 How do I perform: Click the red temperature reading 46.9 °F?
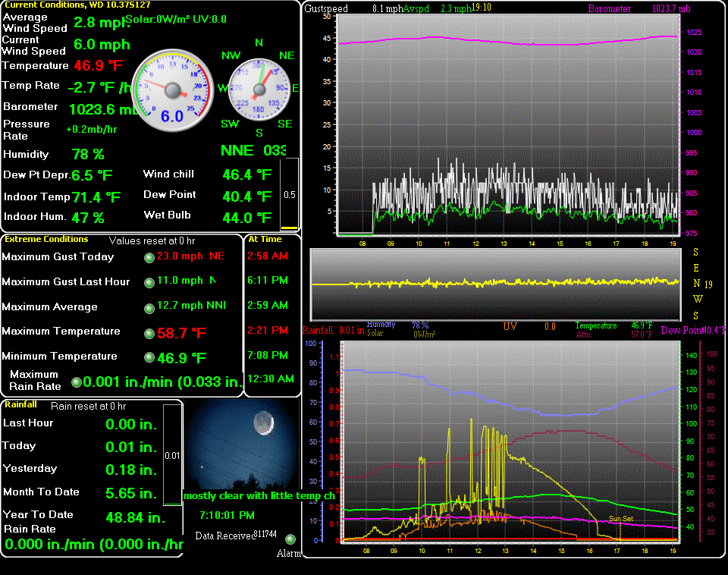click(99, 65)
